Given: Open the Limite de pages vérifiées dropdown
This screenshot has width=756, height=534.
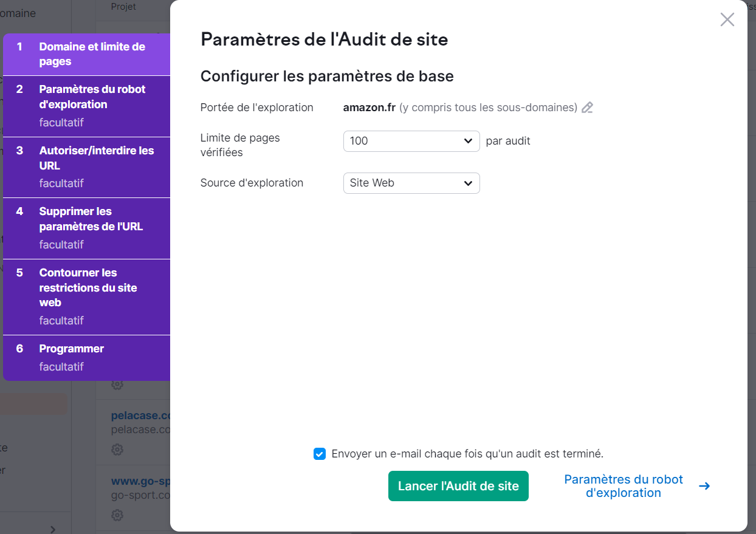Looking at the screenshot, I should pyautogui.click(x=411, y=141).
